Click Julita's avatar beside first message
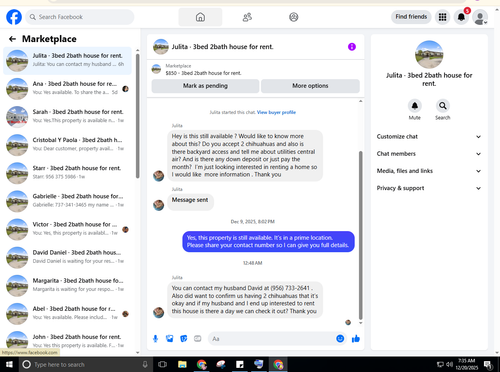500x372 pixels. point(158,176)
